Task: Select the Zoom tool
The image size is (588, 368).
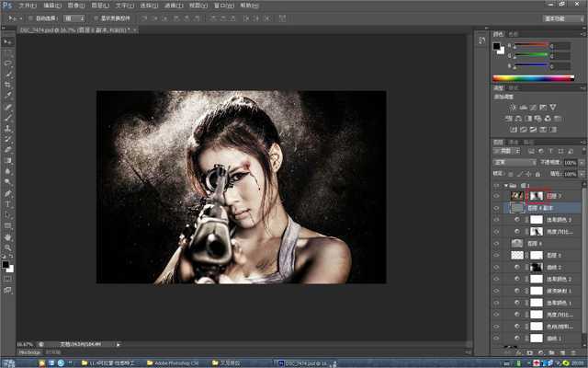Action: pyautogui.click(x=8, y=247)
